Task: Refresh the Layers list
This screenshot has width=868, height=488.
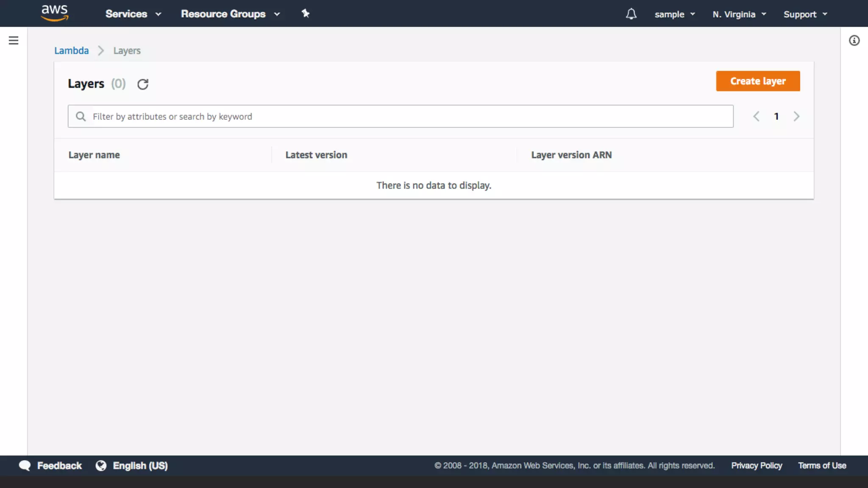Action: point(143,84)
